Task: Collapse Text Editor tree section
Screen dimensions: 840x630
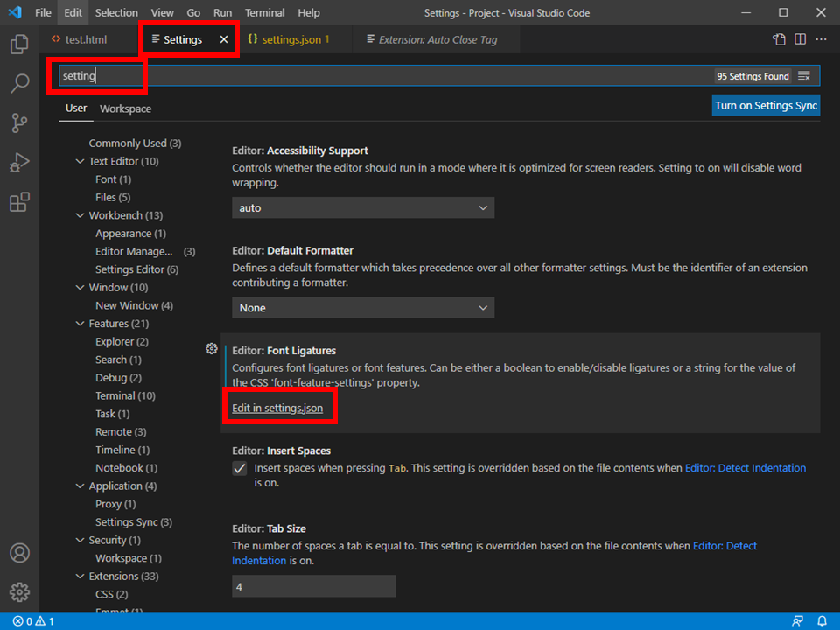Action: coord(80,161)
